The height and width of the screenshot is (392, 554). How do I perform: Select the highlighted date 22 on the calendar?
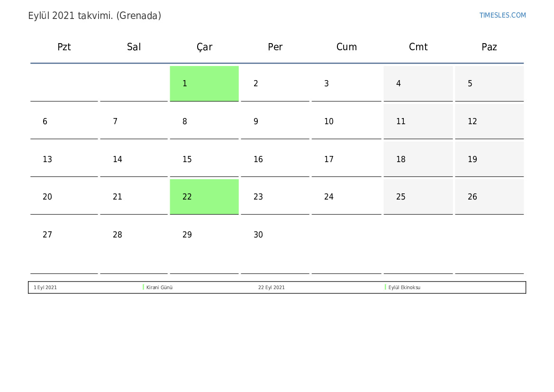pos(204,197)
